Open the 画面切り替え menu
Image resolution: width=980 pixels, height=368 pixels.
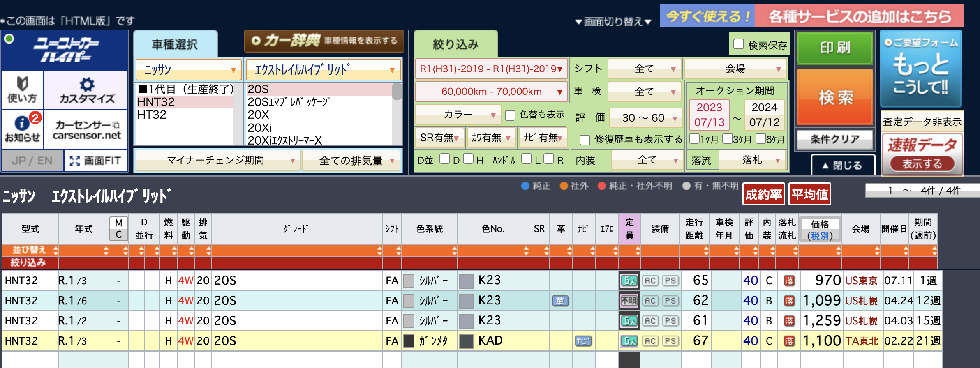pos(613,22)
